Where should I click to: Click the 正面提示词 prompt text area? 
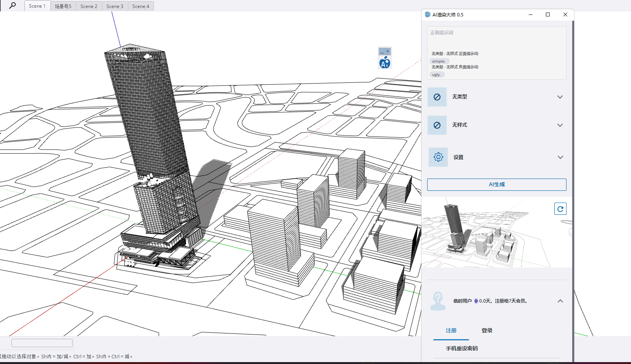[496, 40]
